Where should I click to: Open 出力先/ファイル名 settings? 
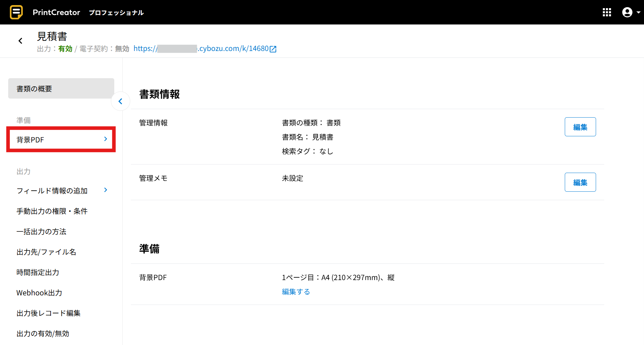tap(46, 252)
